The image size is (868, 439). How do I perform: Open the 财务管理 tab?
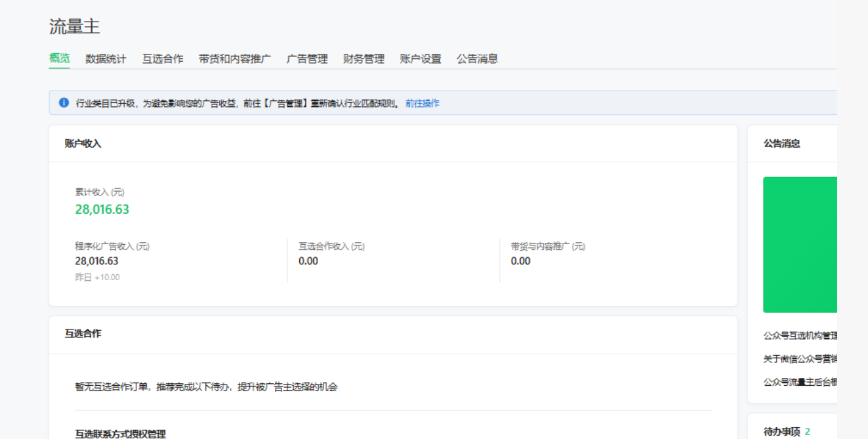tap(363, 58)
